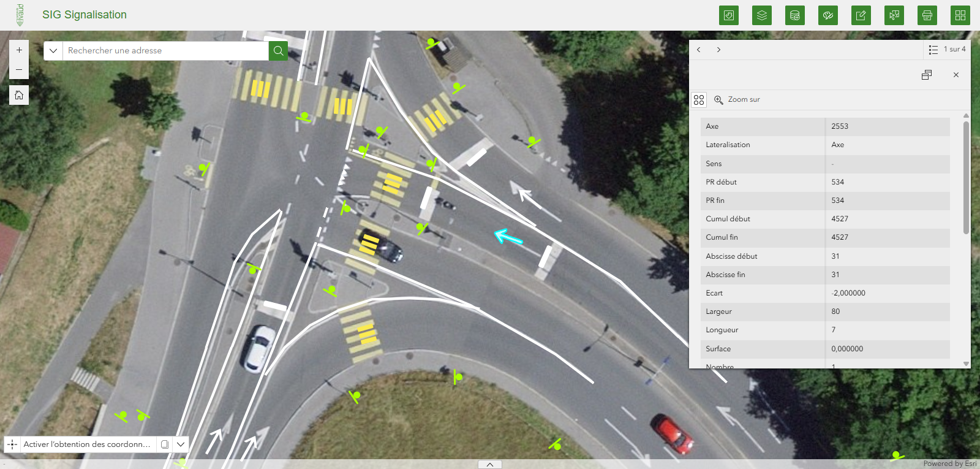Click the popup attribute table scrollbar

pyautogui.click(x=966, y=178)
